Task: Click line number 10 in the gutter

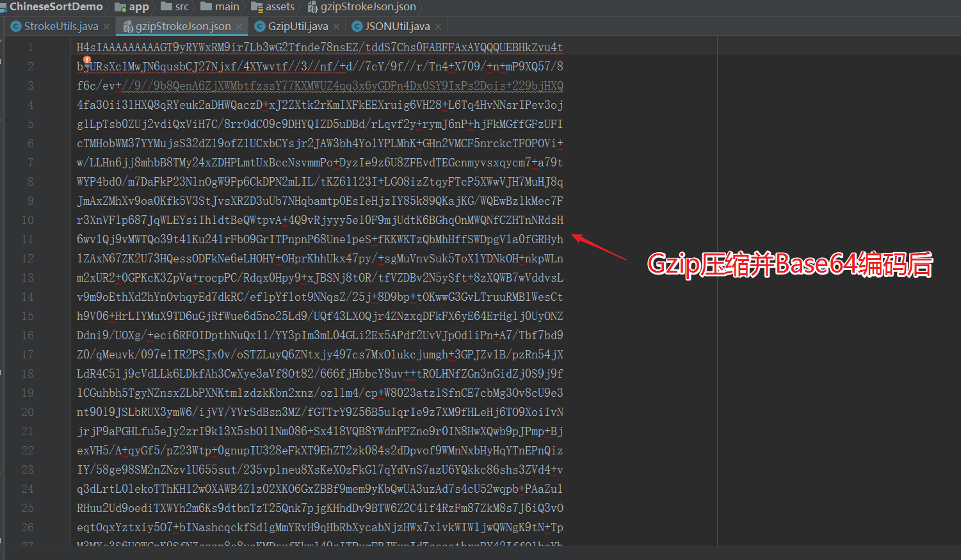Action: pos(28,220)
